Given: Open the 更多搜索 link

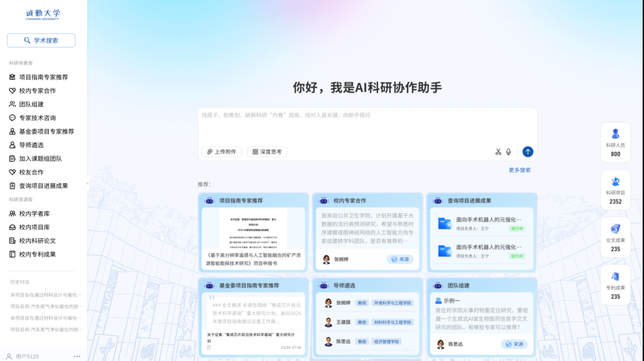Looking at the screenshot, I should [x=519, y=170].
